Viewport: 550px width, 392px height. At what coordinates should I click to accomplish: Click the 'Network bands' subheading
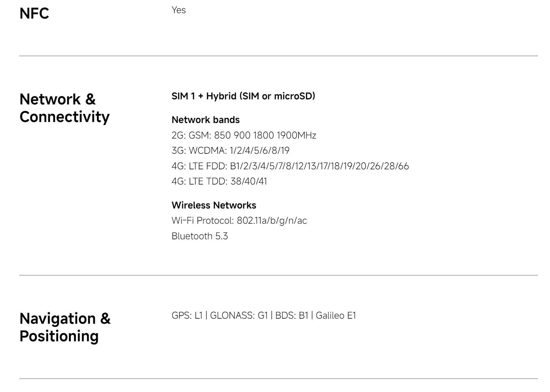206,120
